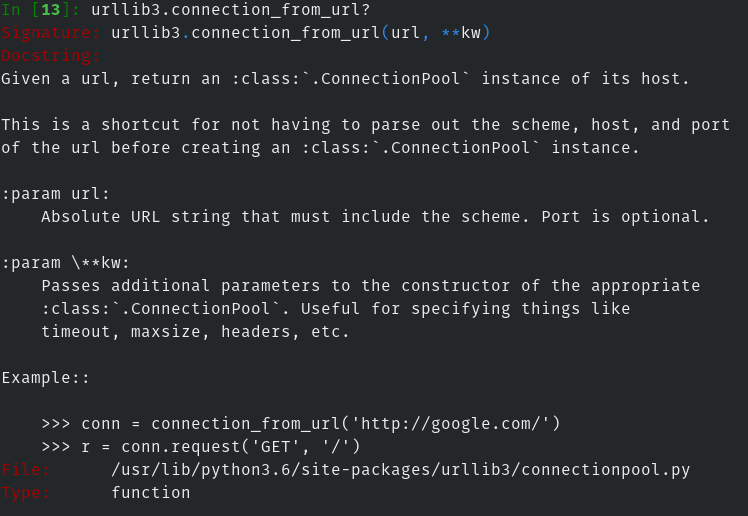Click the connectionpool.py file path
Image resolution: width=748 pixels, height=516 pixels.
(x=400, y=470)
